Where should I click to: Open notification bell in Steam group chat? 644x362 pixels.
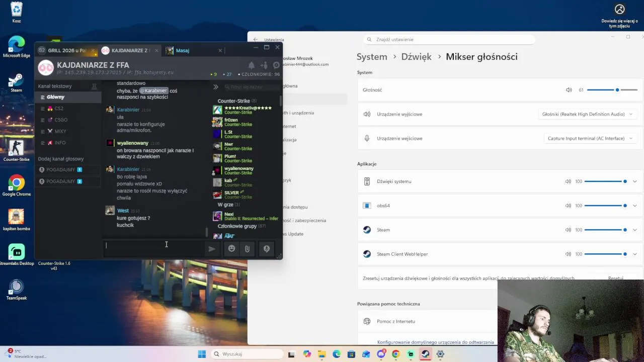(x=251, y=65)
